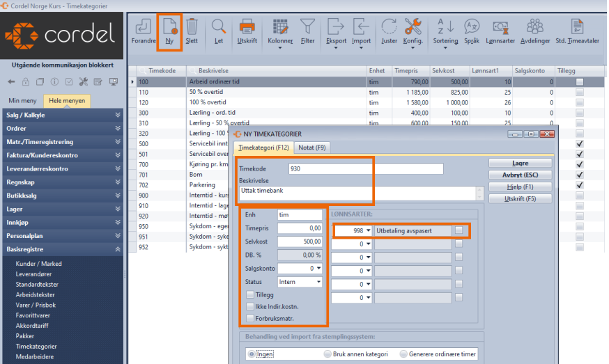609x364 pixels.
Task: Open Timekategorier in Basisregistre
Action: click(36, 346)
